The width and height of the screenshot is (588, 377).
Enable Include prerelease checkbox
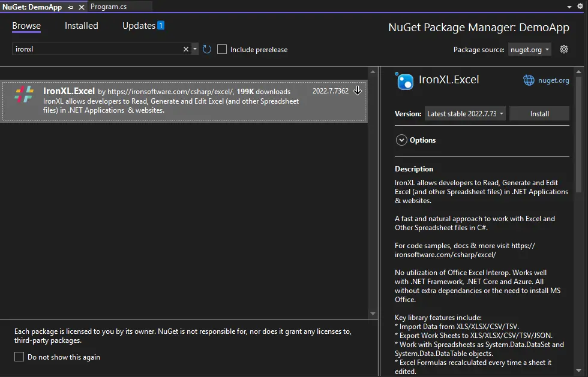click(222, 49)
